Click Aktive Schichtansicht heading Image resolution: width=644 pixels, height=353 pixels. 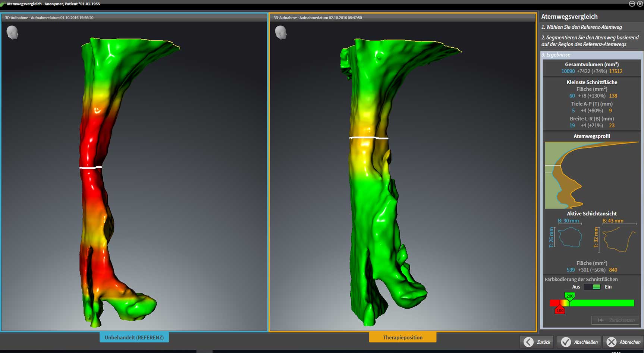tap(592, 214)
